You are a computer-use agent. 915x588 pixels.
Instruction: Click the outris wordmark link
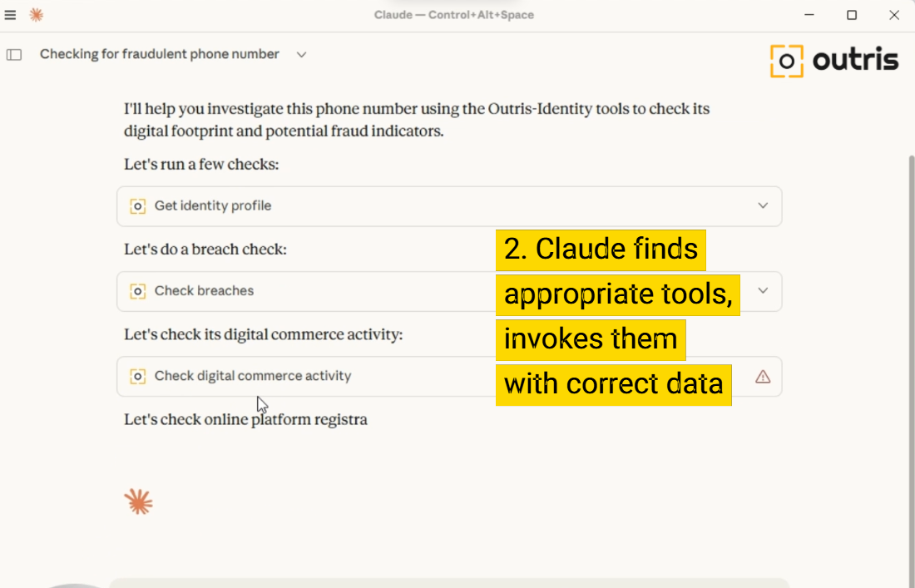coord(855,59)
